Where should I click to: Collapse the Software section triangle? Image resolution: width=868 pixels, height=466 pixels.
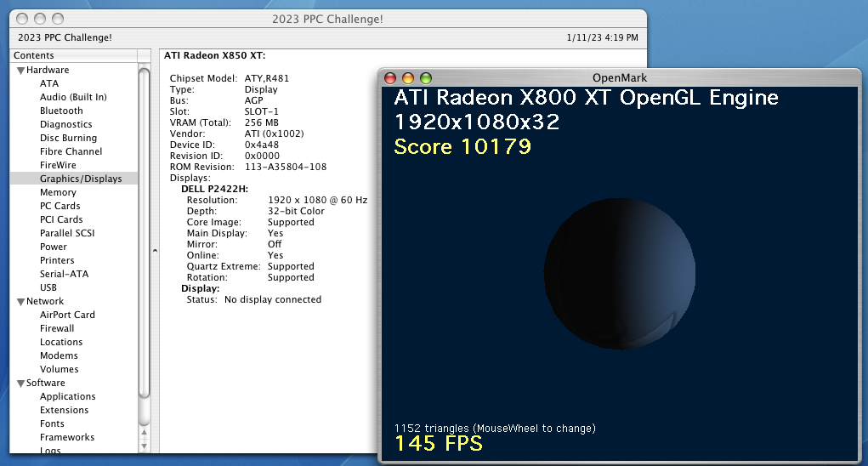(20, 384)
